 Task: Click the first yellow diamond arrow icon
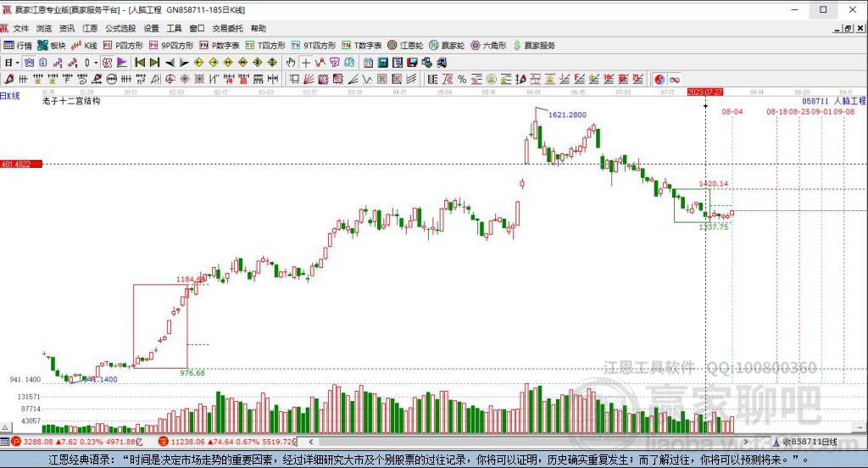coord(198,63)
